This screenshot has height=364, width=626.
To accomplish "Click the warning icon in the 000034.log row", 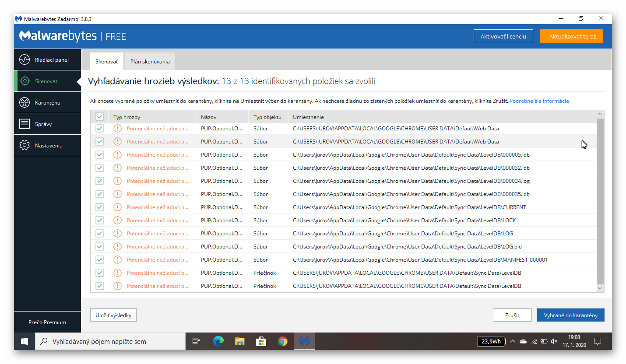I will (117, 181).
